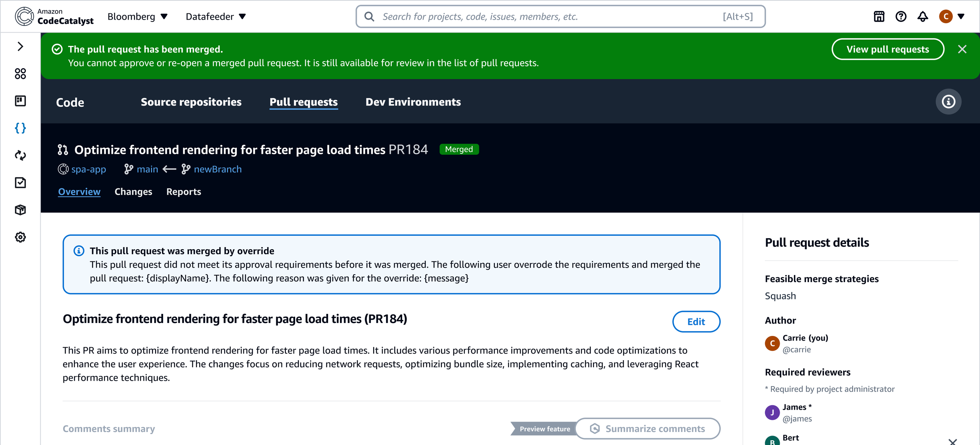Open the CI/CD workflows sidebar icon

pos(20,155)
